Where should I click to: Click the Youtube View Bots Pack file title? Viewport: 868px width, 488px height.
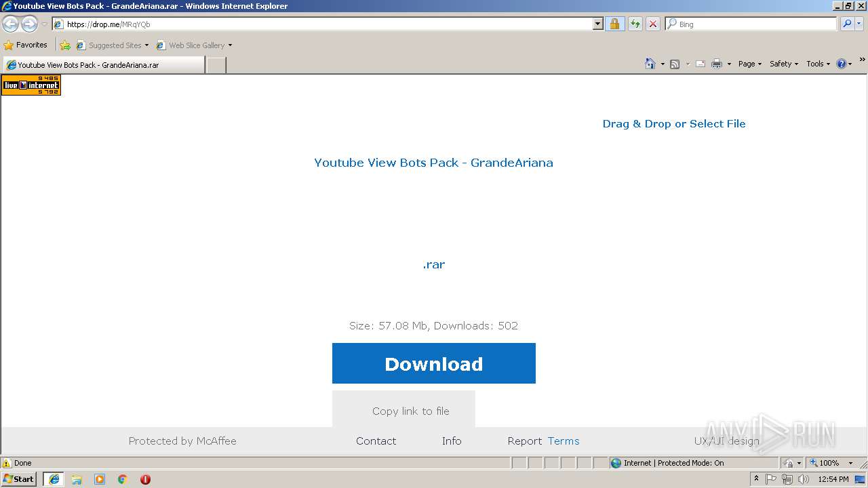pos(434,163)
